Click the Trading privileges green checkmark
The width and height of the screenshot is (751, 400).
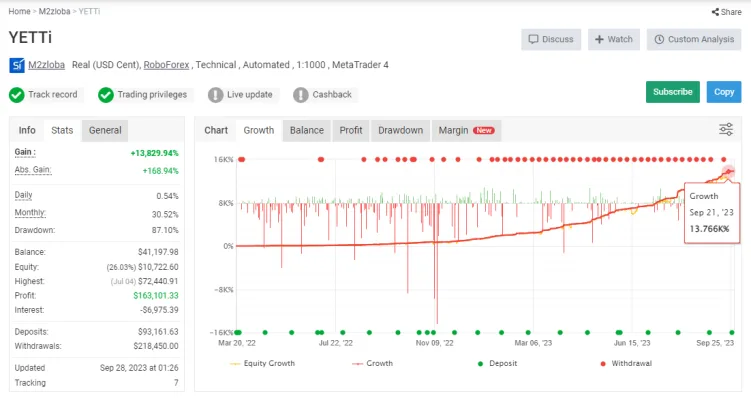106,95
